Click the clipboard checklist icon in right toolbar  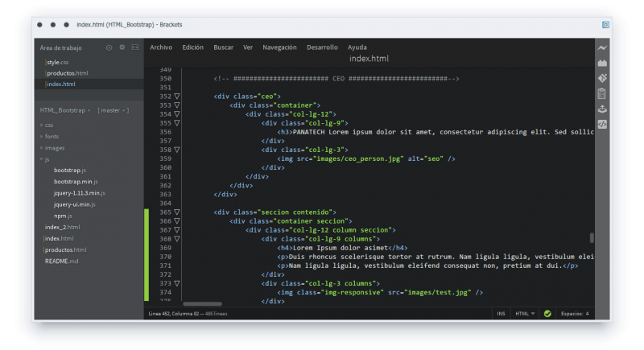pos(601,93)
